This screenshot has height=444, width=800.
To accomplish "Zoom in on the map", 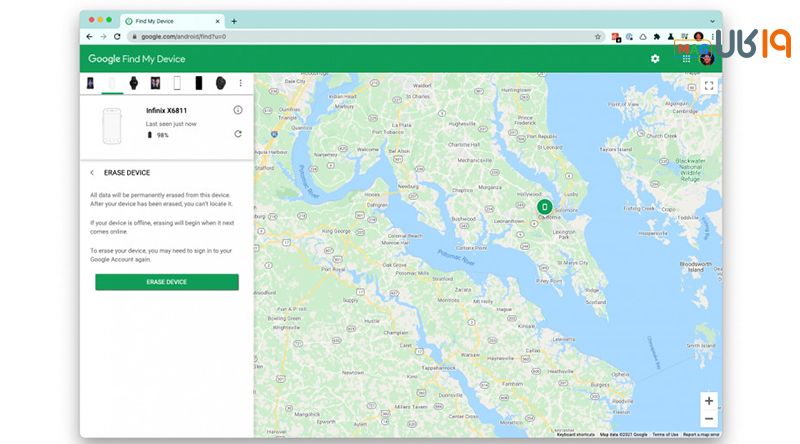I will (x=708, y=401).
